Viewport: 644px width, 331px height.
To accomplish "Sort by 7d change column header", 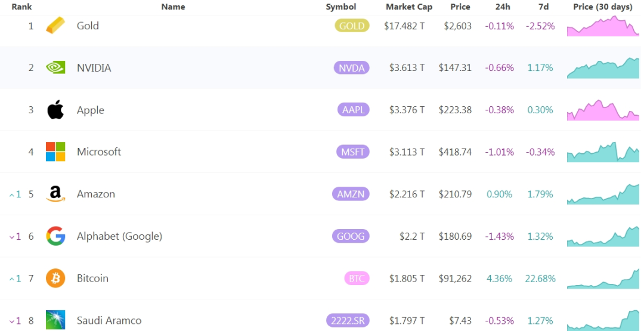I will click(543, 7).
